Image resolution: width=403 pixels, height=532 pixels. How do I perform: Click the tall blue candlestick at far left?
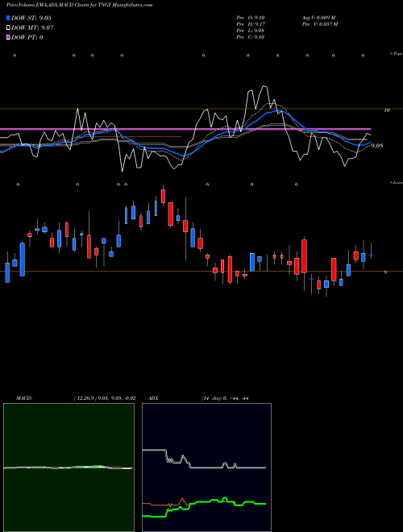23,260
